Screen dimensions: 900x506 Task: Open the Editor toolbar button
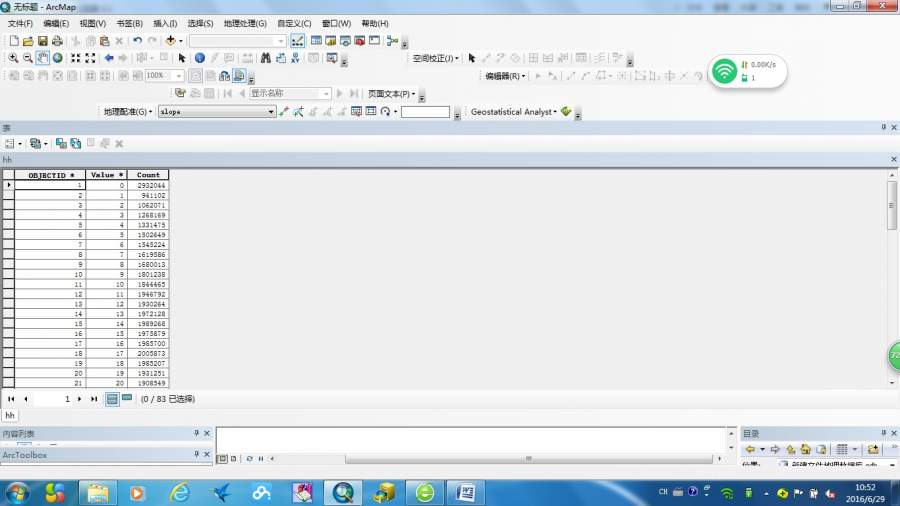pyautogui.click(x=297, y=41)
